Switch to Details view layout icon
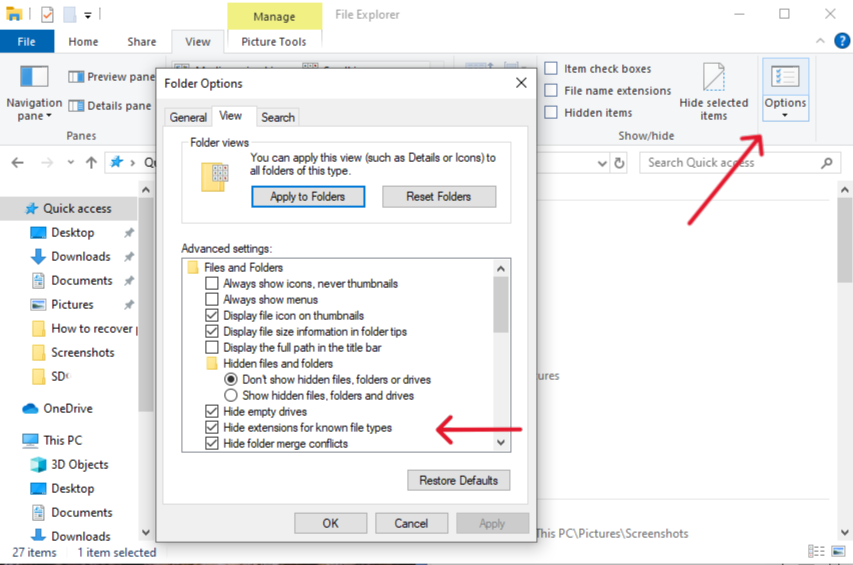853x565 pixels. (x=816, y=551)
